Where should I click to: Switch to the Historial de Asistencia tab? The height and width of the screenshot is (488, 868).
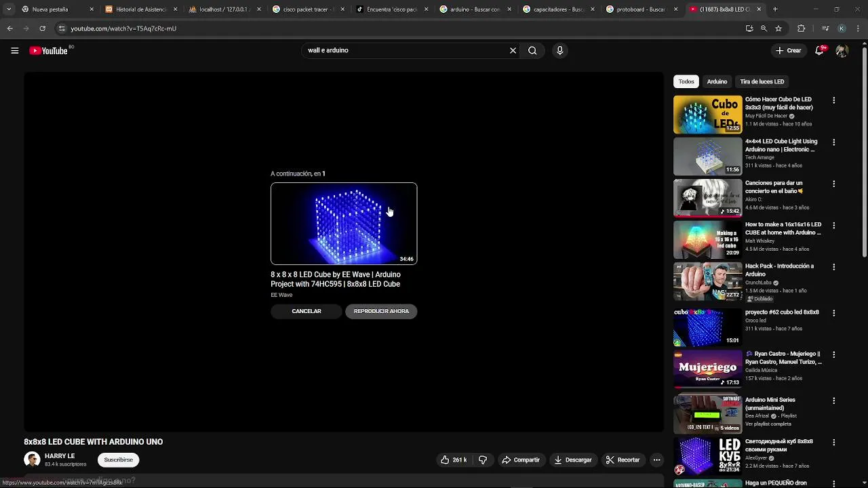point(140,9)
